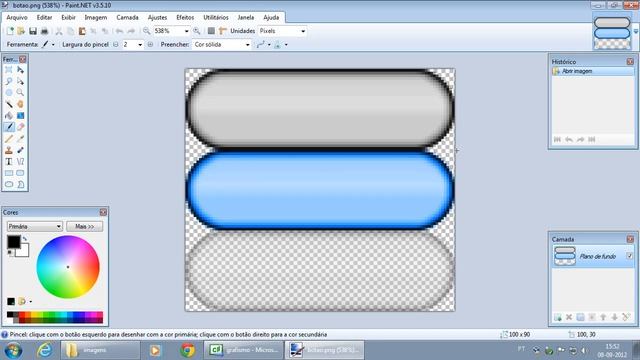Toggle the pixel grid toolbar icon
640x360 pixels.
click(211, 31)
